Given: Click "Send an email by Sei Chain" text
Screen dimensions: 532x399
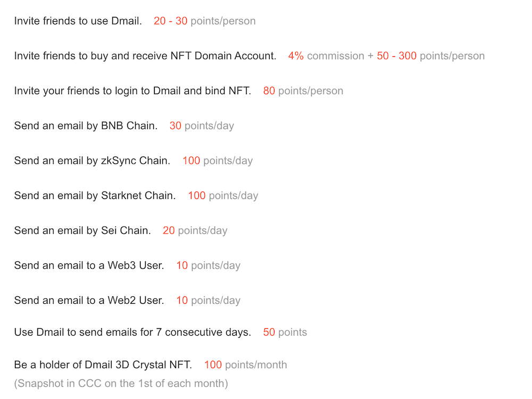Looking at the screenshot, I should click(x=82, y=231).
